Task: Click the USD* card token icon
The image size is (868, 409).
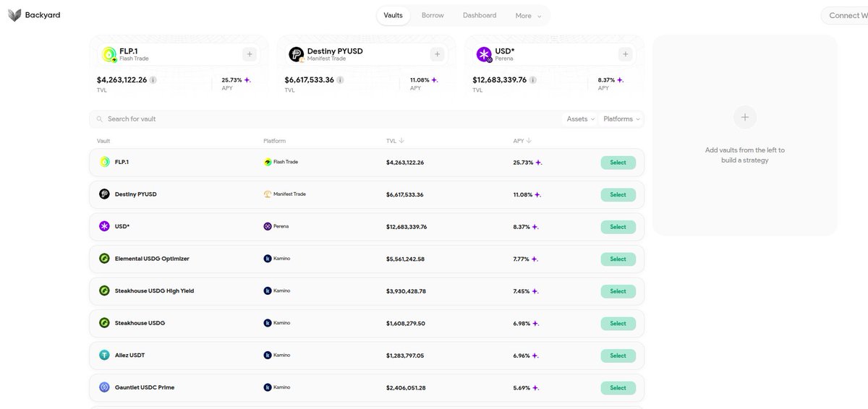Action: click(485, 54)
